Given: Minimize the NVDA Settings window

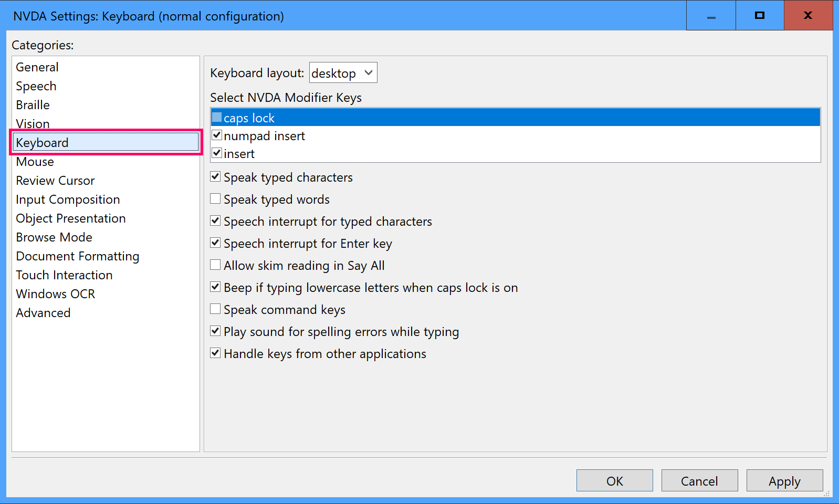Looking at the screenshot, I should coord(711,16).
